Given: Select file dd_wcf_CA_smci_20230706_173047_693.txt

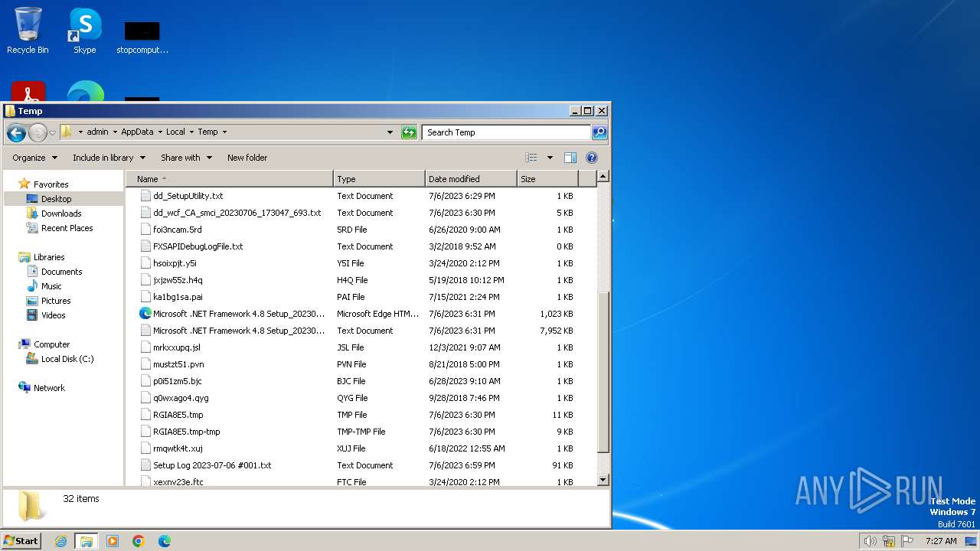Looking at the screenshot, I should 237,213.
